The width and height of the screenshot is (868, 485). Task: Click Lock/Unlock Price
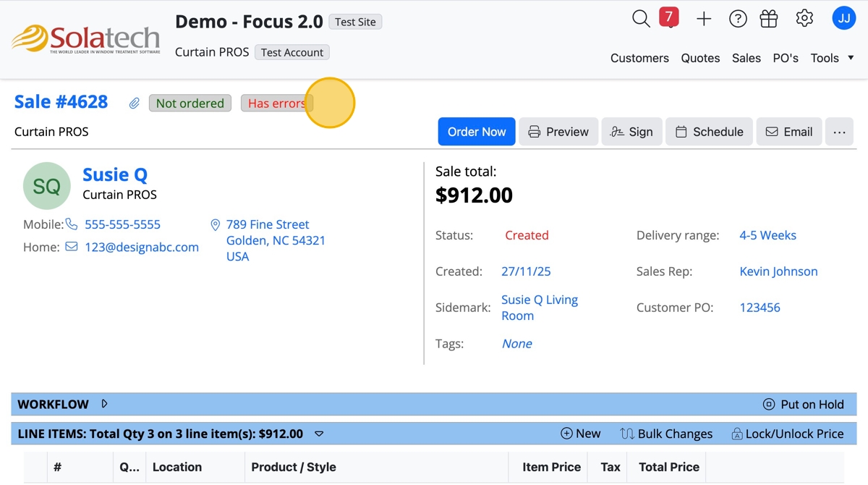(x=787, y=434)
